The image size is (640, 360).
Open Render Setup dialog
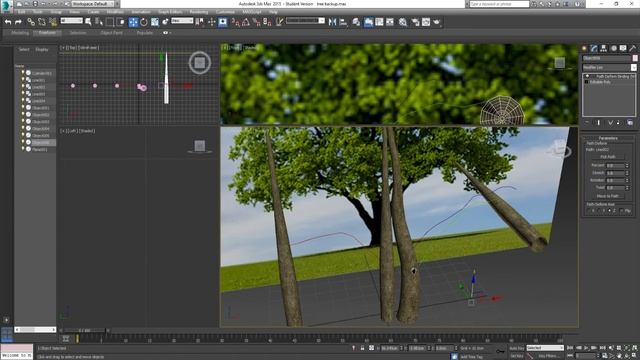[x=416, y=22]
